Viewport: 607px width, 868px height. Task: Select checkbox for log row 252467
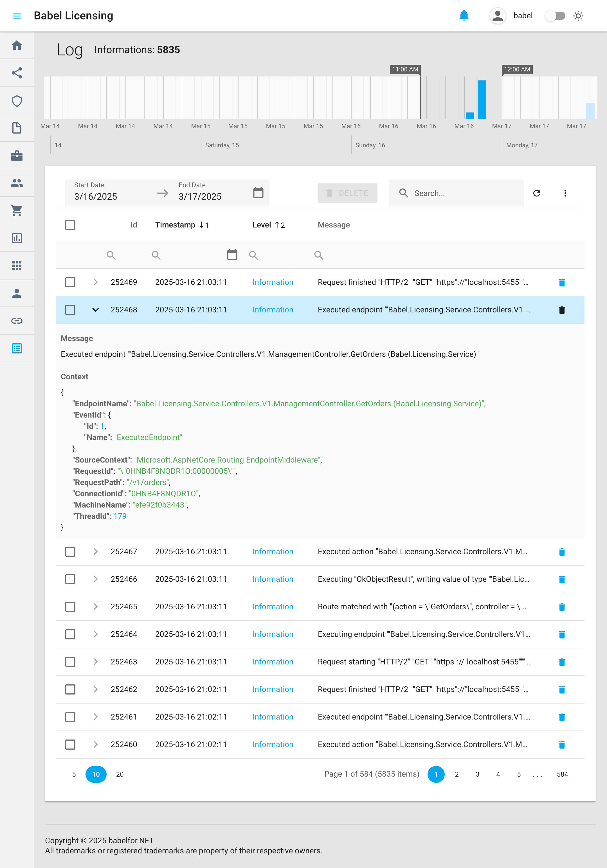click(x=70, y=552)
